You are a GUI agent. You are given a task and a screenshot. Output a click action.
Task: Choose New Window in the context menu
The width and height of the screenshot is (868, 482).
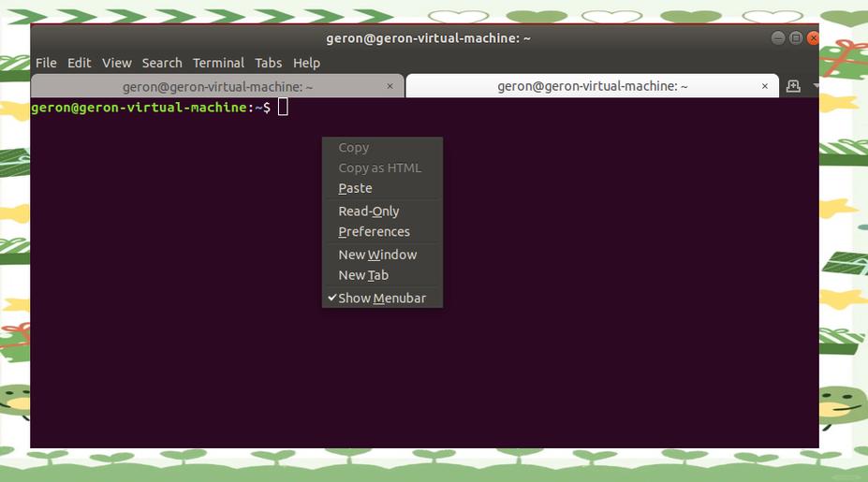[x=382, y=256]
